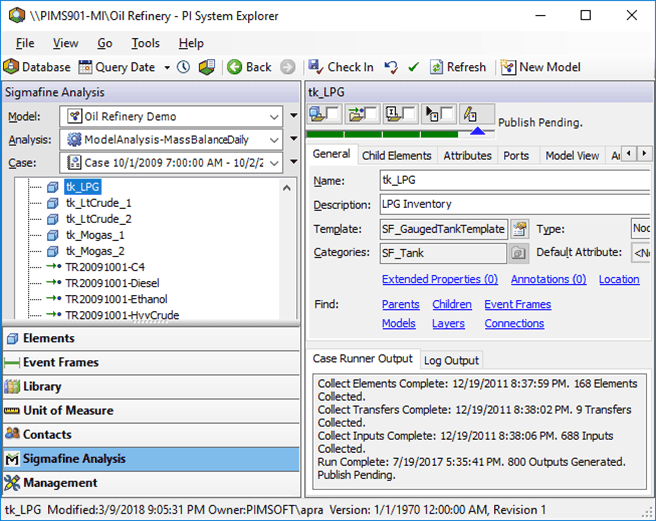Image resolution: width=656 pixels, height=521 pixels.
Task: Click the Database toolbar icon
Action: click(11, 67)
